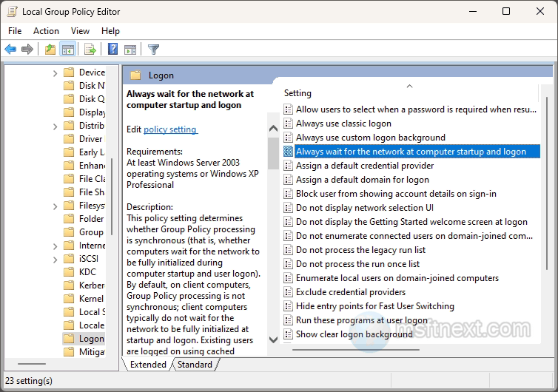The image size is (558, 392).
Task: Open the Action menu
Action: tap(46, 31)
